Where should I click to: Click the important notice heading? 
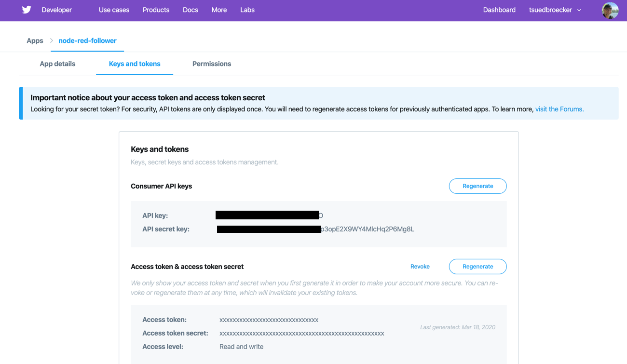click(148, 97)
